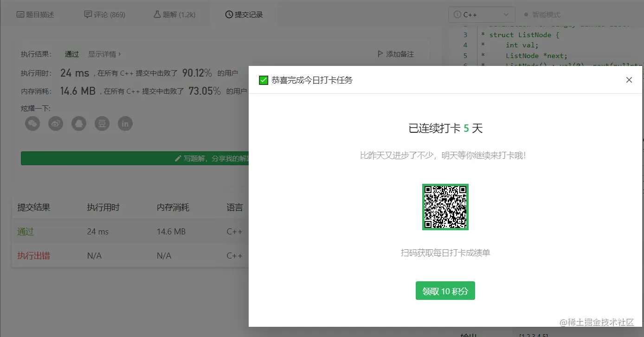
Task: Click the 73.05% memory percentile
Action: [x=205, y=91]
